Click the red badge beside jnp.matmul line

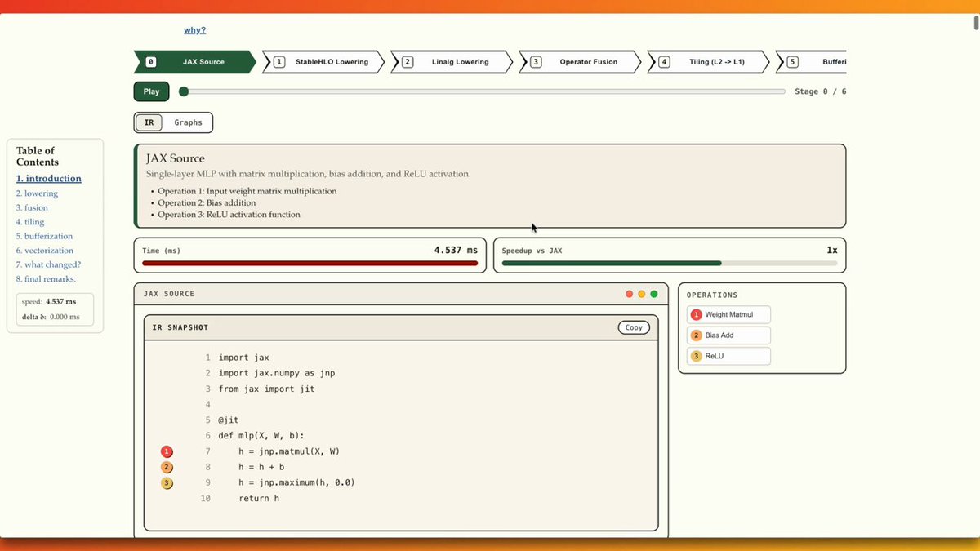167,451
